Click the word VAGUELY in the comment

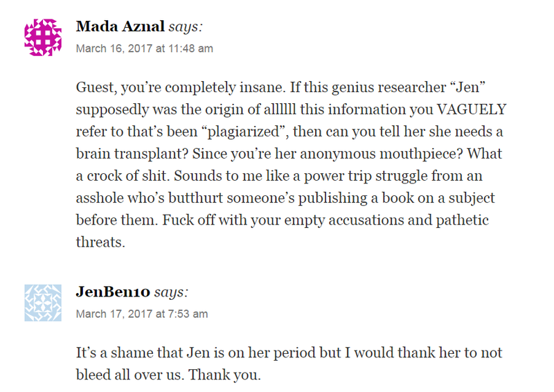pyautogui.click(x=472, y=109)
